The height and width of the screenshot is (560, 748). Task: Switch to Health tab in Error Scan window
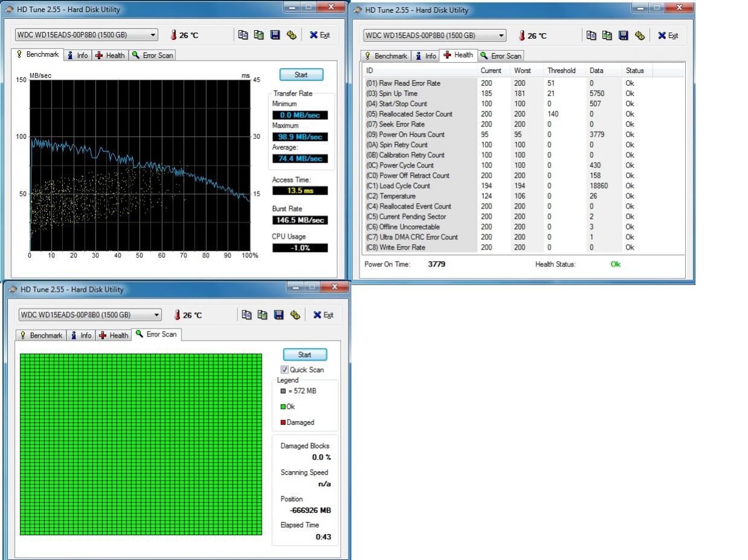point(114,335)
